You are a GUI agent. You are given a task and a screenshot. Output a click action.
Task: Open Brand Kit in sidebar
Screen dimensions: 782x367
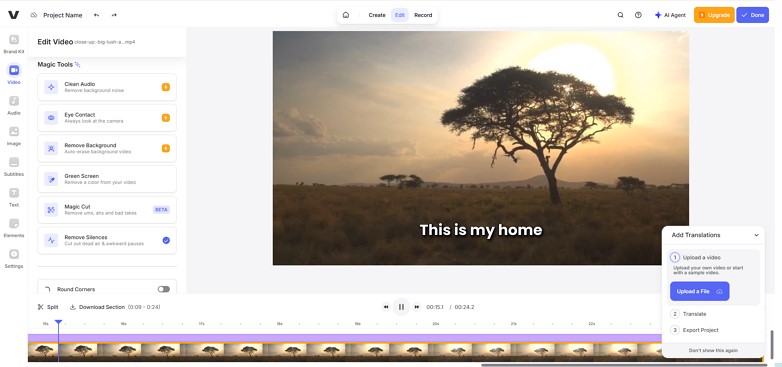pyautogui.click(x=14, y=43)
